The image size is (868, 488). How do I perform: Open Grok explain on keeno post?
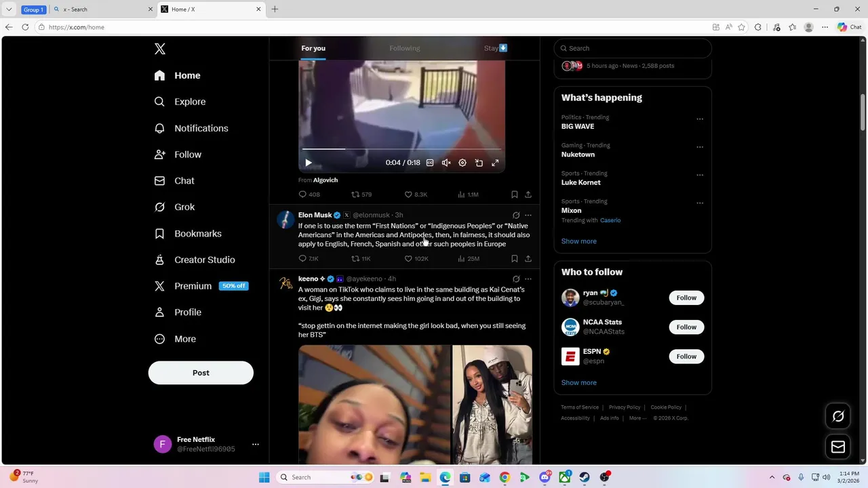click(516, 279)
